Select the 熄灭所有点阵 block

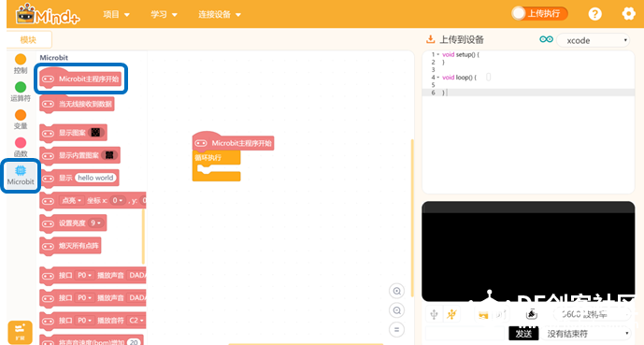[x=70, y=245]
